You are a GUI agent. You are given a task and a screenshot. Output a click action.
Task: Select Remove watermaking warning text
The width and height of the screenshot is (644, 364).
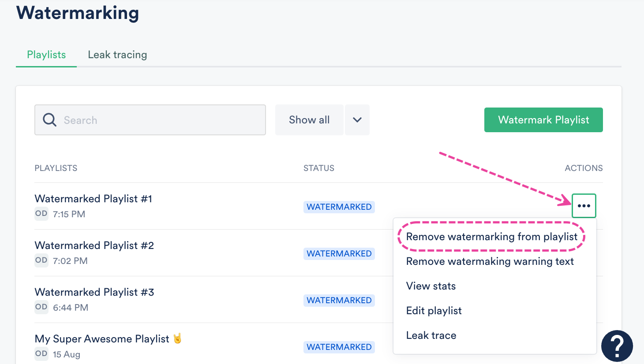coord(490,261)
